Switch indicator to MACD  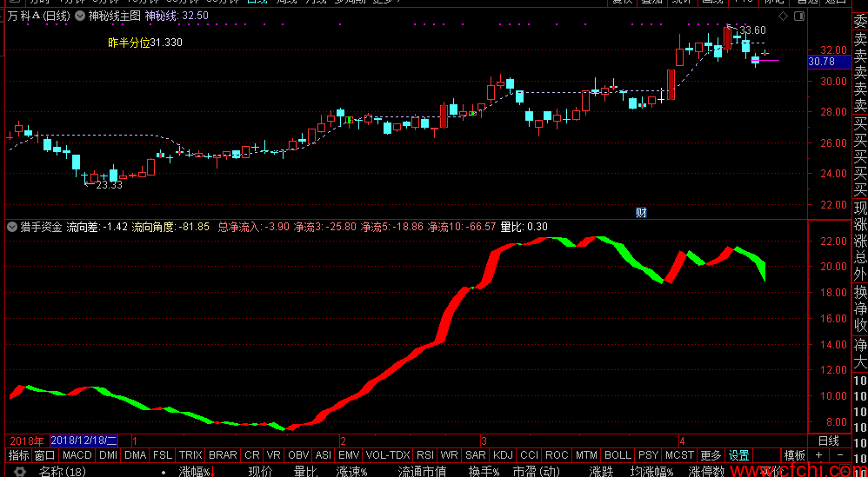tap(77, 455)
